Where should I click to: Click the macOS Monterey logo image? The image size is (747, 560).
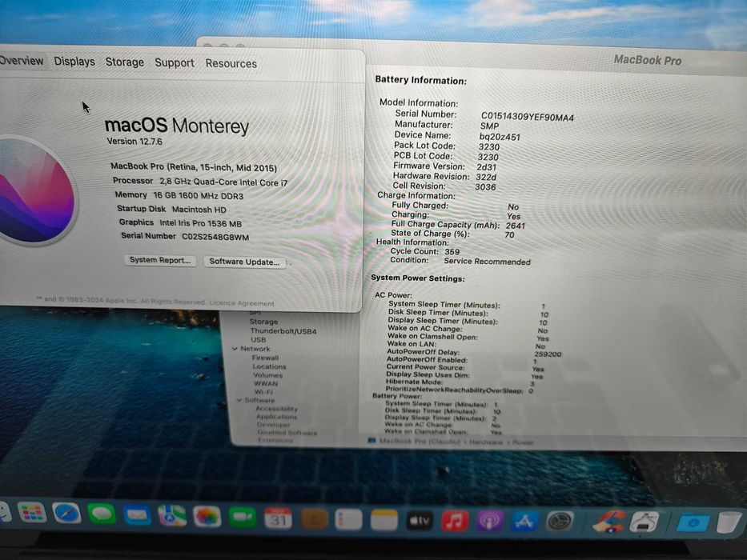(x=36, y=190)
